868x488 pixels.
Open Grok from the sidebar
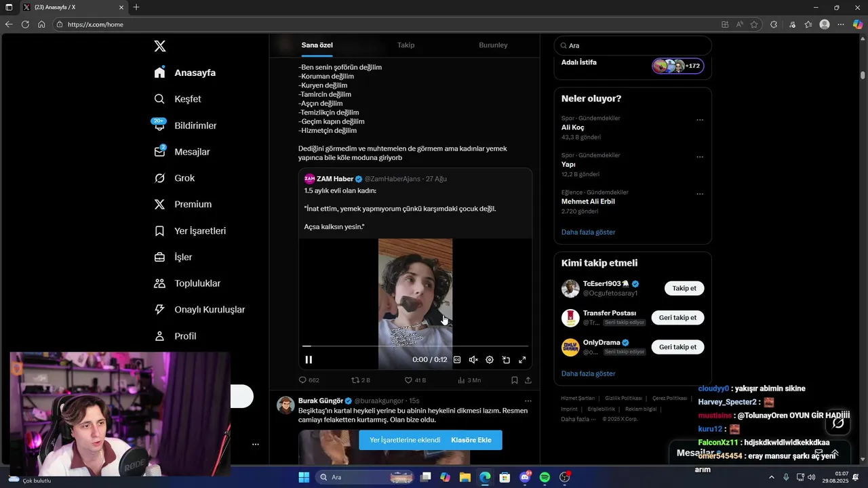[x=174, y=178]
